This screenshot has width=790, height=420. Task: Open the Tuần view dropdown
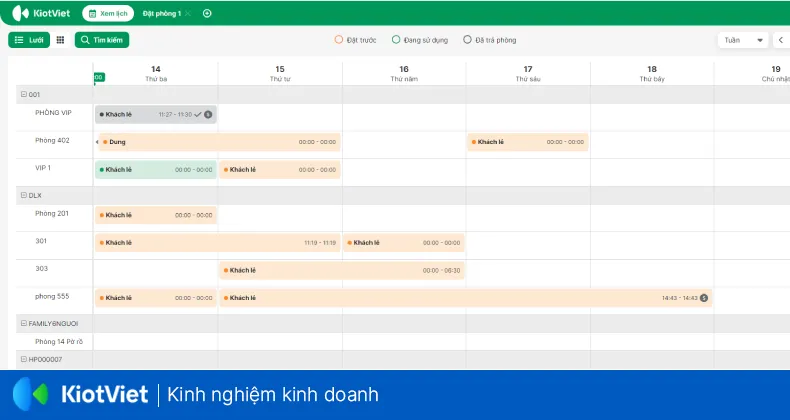[x=743, y=40]
